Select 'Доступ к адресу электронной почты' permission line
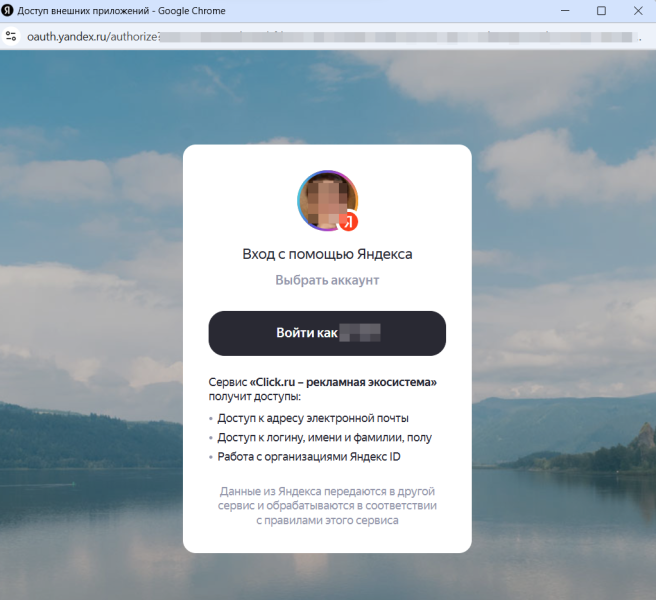656x600 pixels. [313, 418]
